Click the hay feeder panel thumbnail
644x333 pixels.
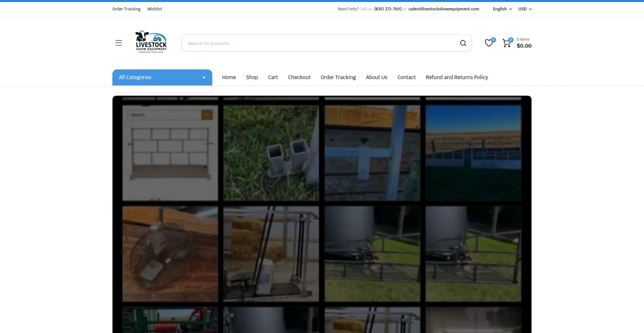pos(170,153)
